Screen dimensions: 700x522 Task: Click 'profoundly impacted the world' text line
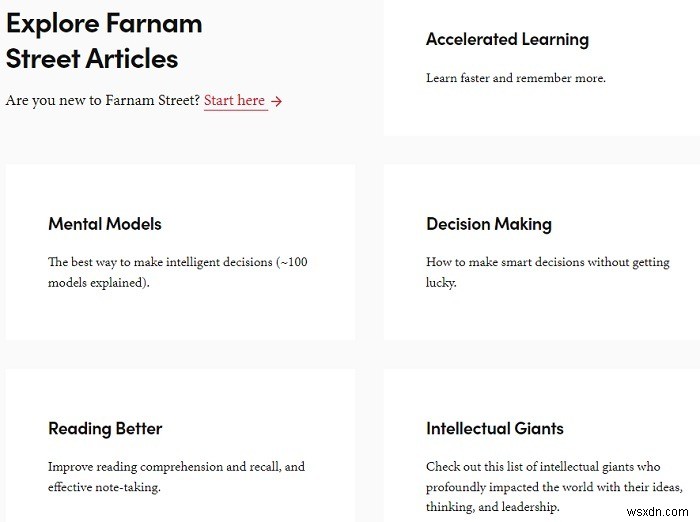coord(549,487)
